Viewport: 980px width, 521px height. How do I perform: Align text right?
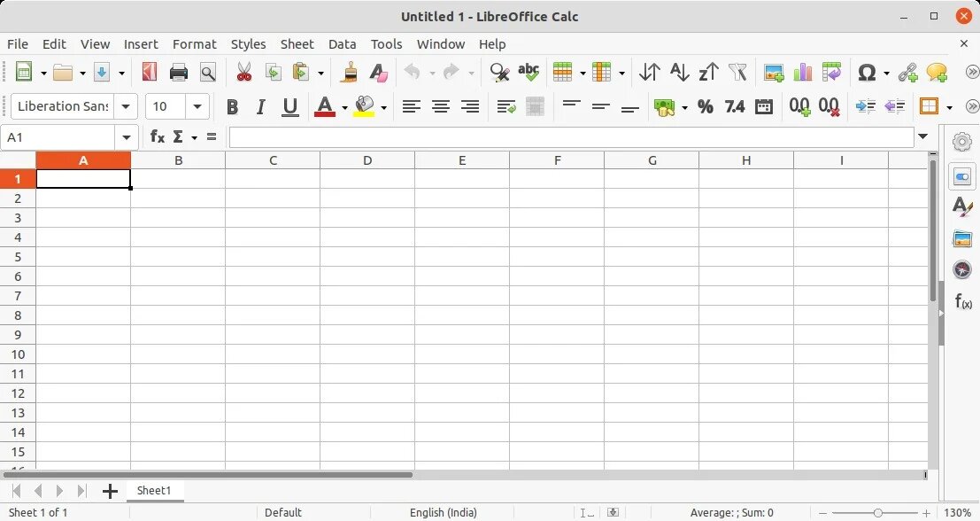470,107
